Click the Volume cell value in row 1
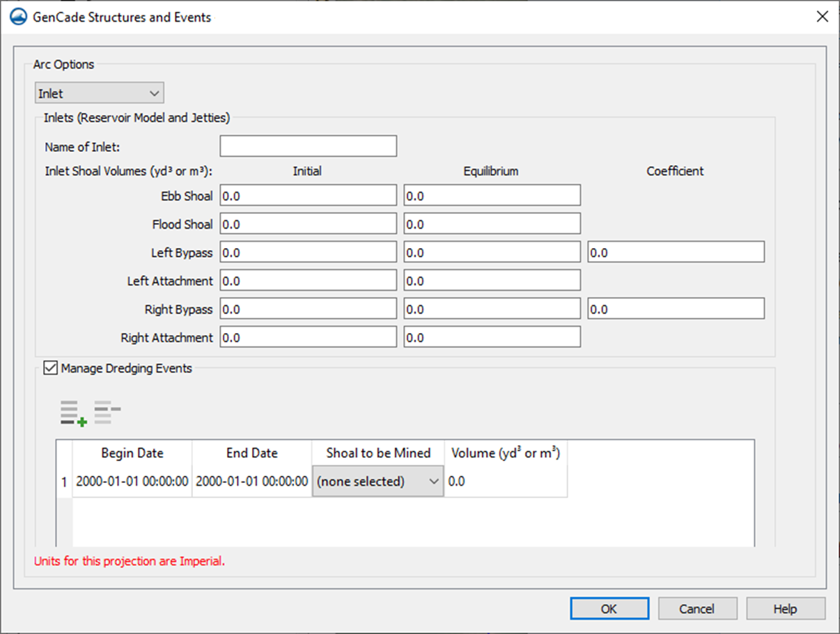 click(x=506, y=481)
